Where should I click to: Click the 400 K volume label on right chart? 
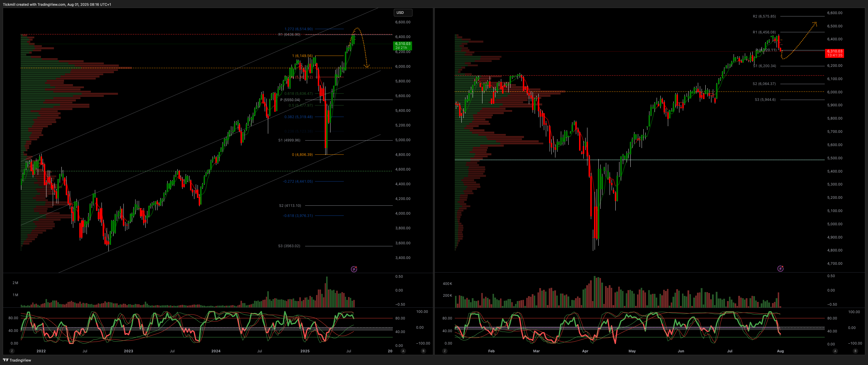tap(448, 283)
